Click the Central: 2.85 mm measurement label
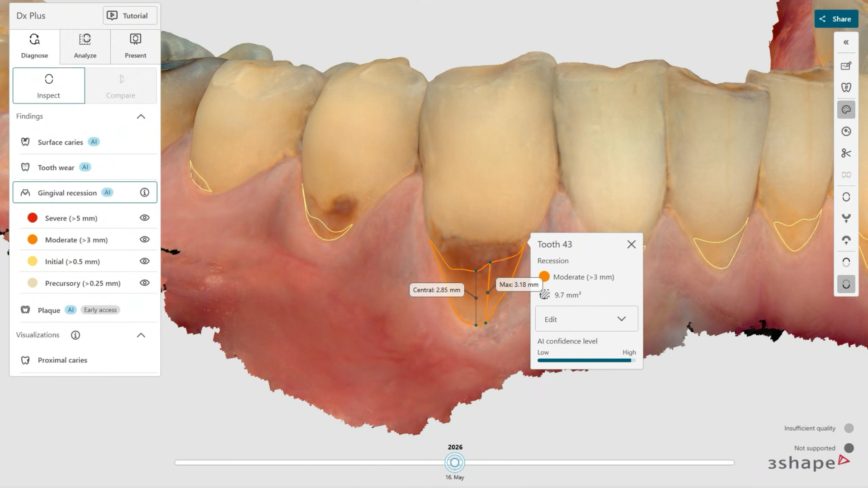 tap(437, 290)
